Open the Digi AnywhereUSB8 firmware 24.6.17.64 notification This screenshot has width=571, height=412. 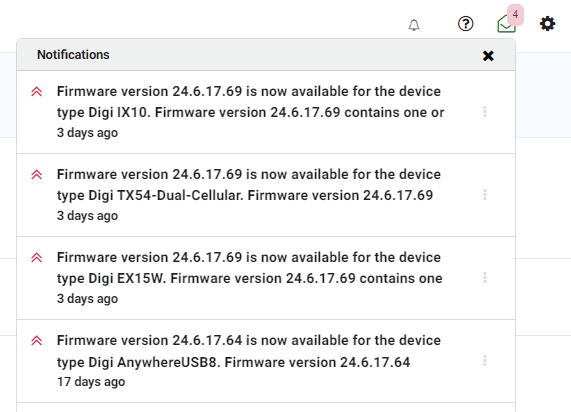[249, 351]
